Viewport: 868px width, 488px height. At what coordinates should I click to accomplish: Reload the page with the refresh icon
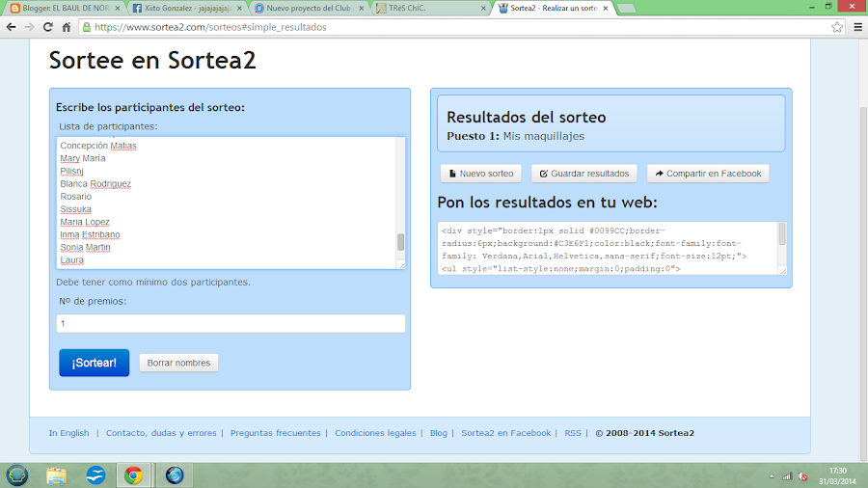click(x=48, y=27)
